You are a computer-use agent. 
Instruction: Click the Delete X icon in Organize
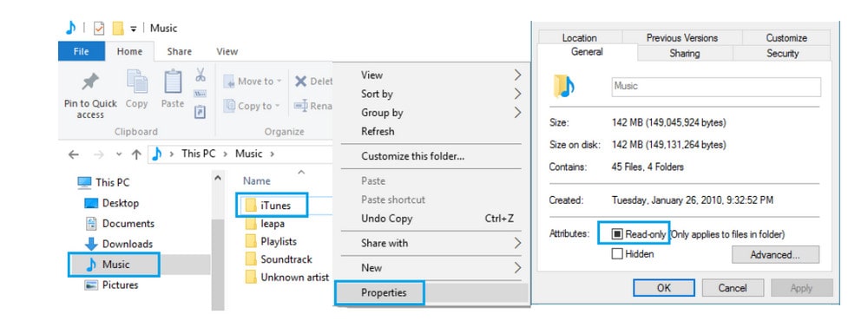(300, 82)
